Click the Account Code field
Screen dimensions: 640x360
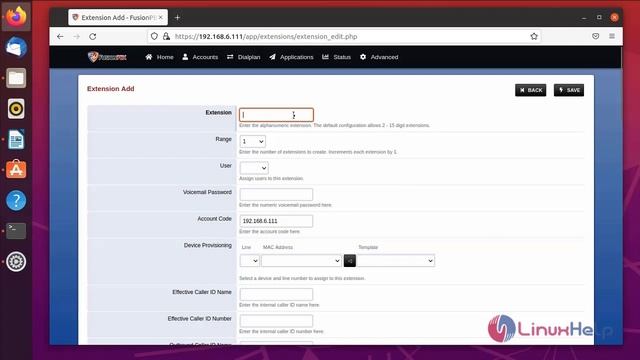[276, 221]
